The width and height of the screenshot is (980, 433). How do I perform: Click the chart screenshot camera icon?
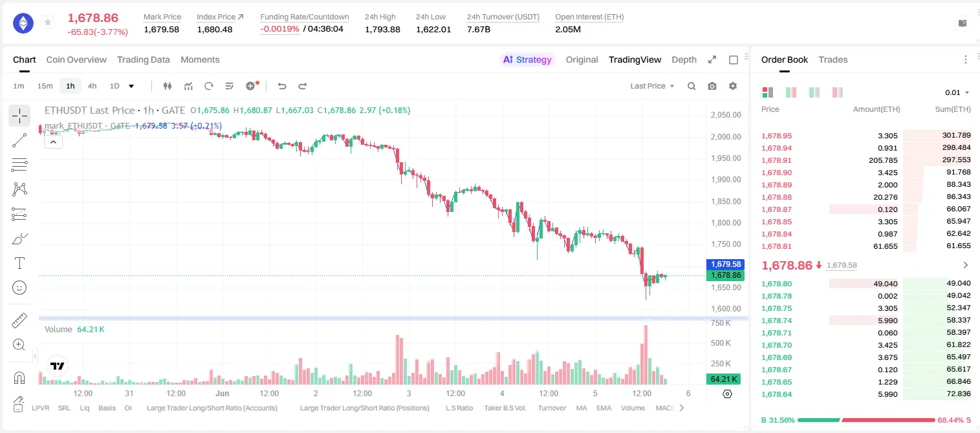(712, 86)
